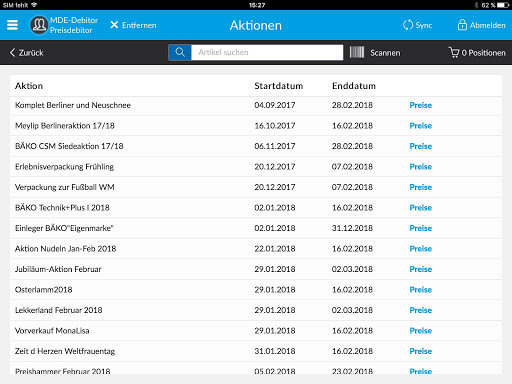Screen dimensions: 512x384
Task: Click start date 06.11.2017
Action: [275, 146]
